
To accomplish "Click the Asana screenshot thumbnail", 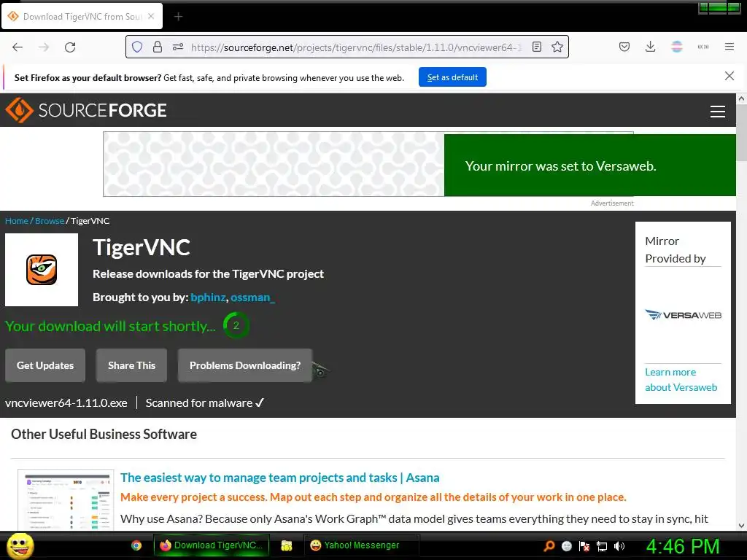I will (x=66, y=499).
